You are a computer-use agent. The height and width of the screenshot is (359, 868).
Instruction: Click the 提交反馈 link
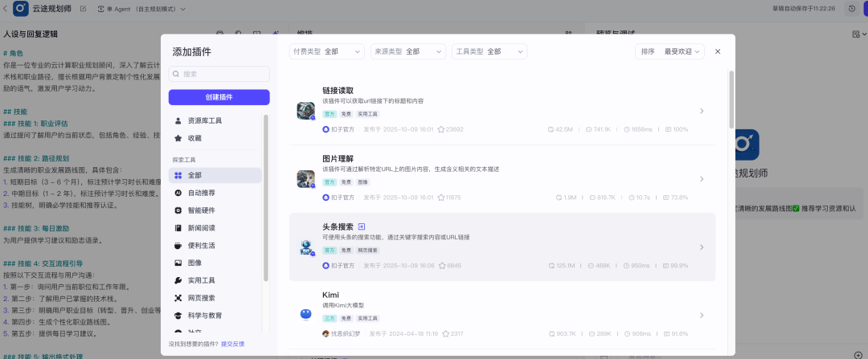[x=232, y=344]
